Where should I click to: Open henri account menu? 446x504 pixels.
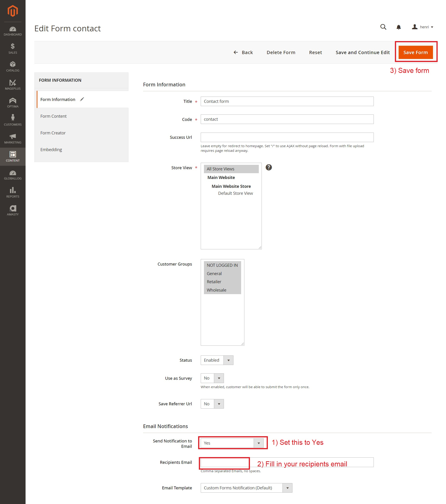coord(423,27)
